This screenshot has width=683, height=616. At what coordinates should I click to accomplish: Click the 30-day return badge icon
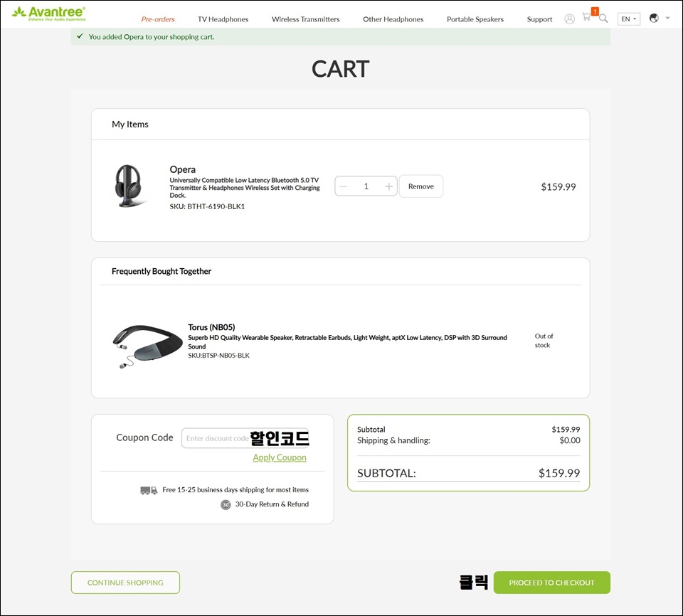(x=226, y=504)
